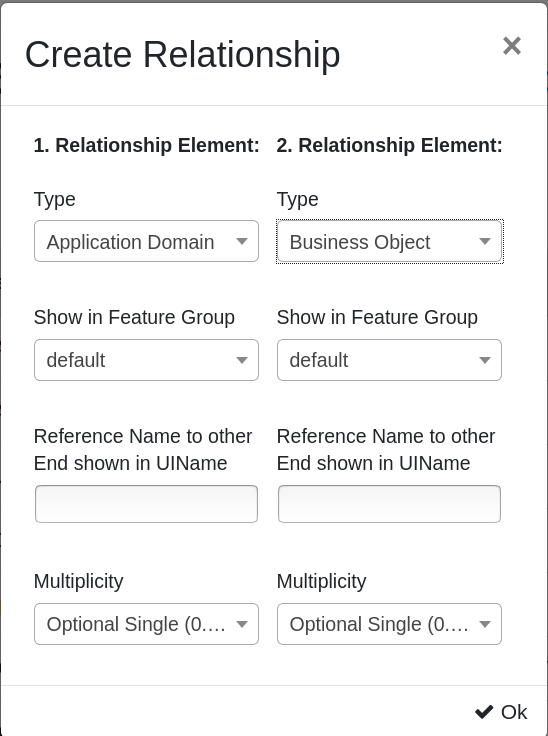
Task: Open the Application Domain type dropdown
Action: click(146, 241)
